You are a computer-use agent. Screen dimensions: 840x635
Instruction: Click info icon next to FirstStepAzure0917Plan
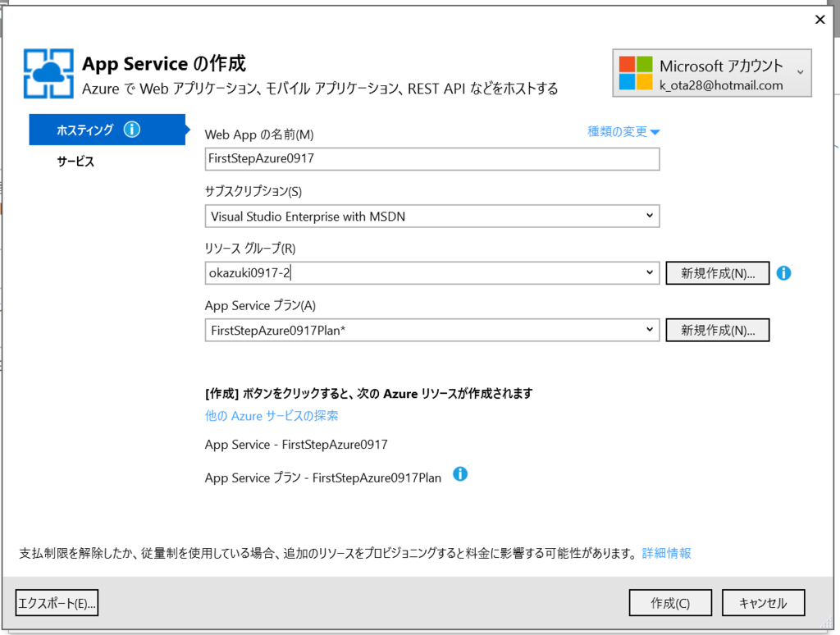(460, 474)
